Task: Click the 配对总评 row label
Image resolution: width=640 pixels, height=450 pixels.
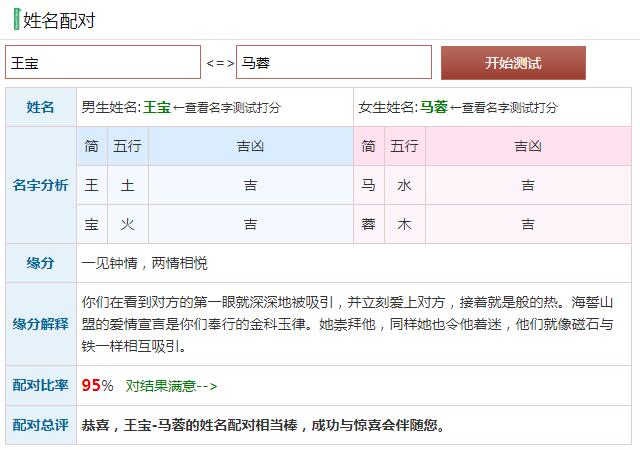Action: pyautogui.click(x=41, y=424)
